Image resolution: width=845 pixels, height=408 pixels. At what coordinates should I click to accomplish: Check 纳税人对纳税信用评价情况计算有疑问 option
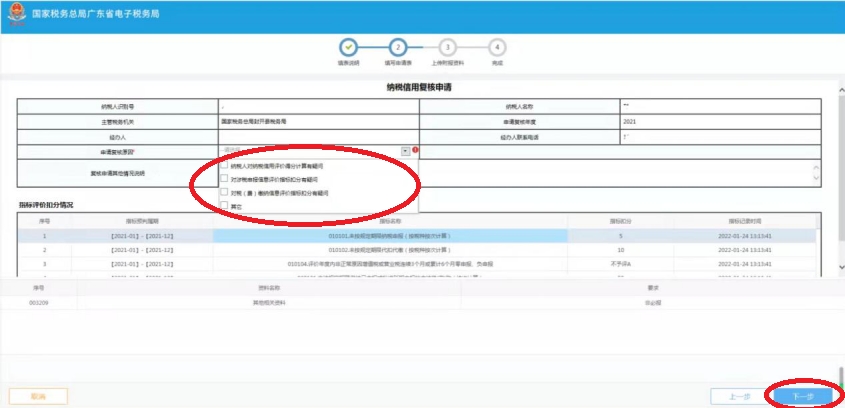(224, 165)
